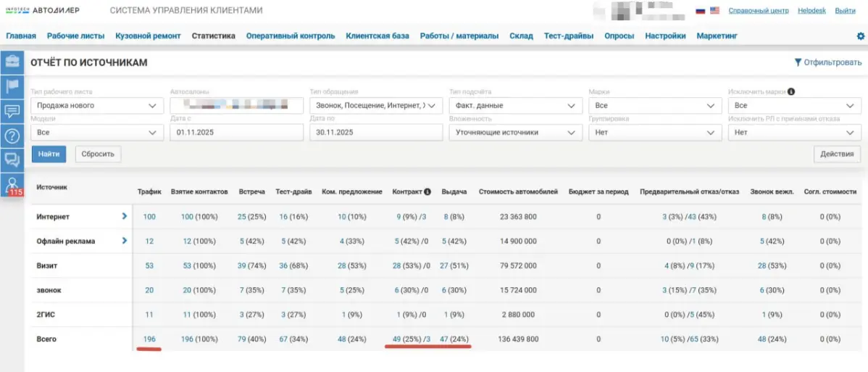Open the Группировка dropdown
The height and width of the screenshot is (372, 868).
pyautogui.click(x=655, y=133)
